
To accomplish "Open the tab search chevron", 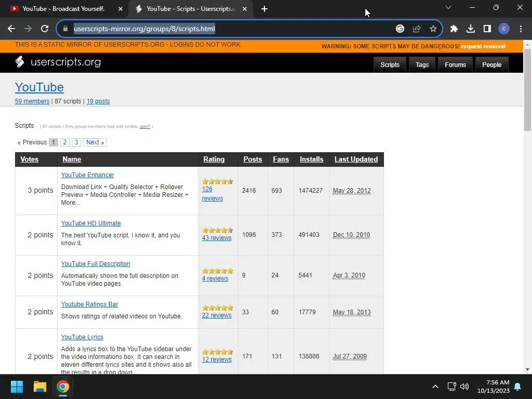I will pyautogui.click(x=448, y=7).
